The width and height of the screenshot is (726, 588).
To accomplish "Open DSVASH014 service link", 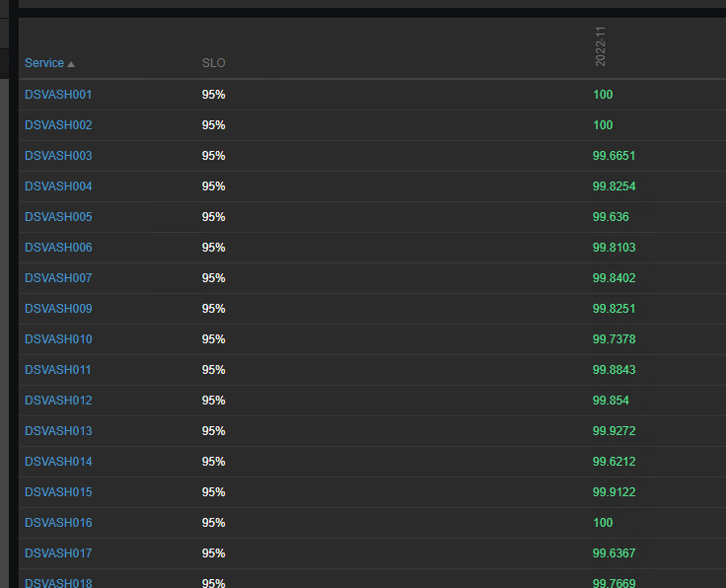I will (x=58, y=461).
